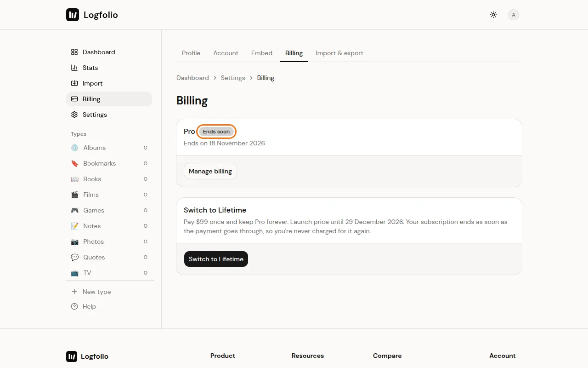Image resolution: width=588 pixels, height=368 pixels.
Task: Click the Photos camera icon
Action: [x=75, y=241]
